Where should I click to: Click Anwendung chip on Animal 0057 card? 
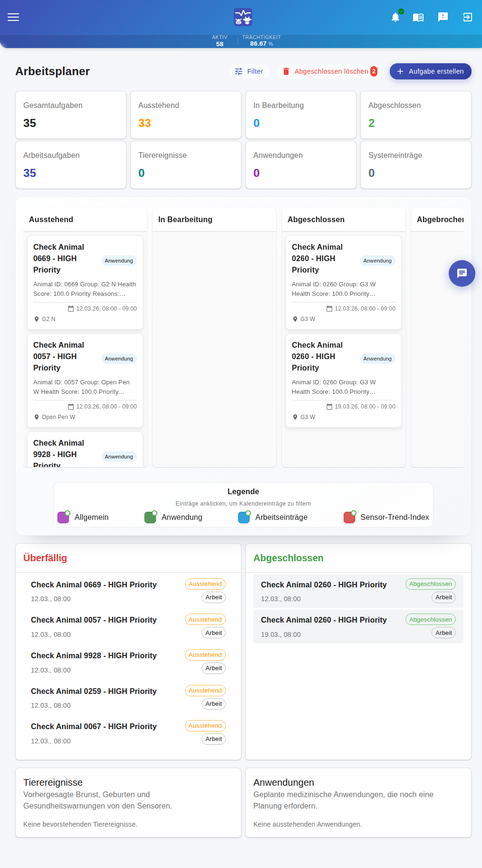click(119, 359)
